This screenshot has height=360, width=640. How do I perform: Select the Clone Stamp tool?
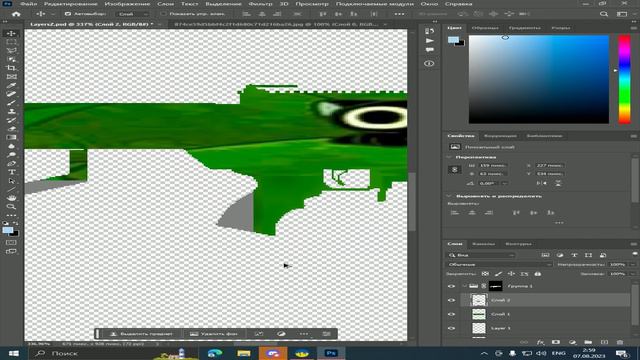tap(11, 111)
